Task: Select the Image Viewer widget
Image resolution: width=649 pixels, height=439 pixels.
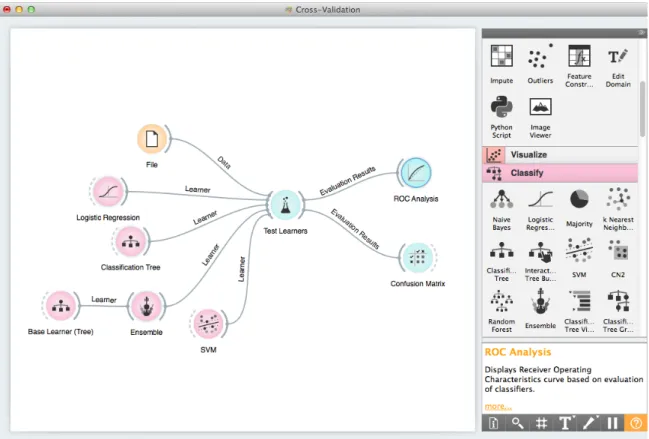Action: [540, 118]
